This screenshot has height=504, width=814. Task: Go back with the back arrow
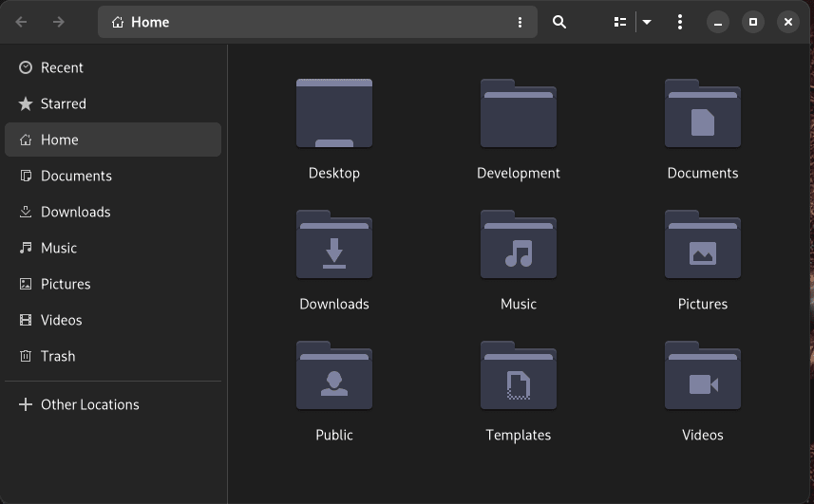coord(21,22)
